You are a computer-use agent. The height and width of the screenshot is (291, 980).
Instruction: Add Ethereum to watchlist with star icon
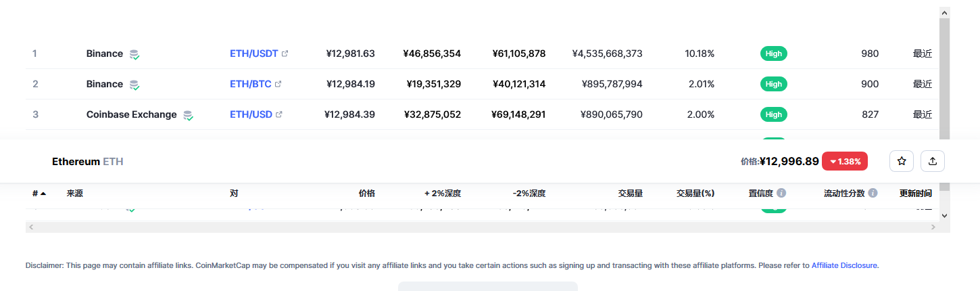[902, 161]
